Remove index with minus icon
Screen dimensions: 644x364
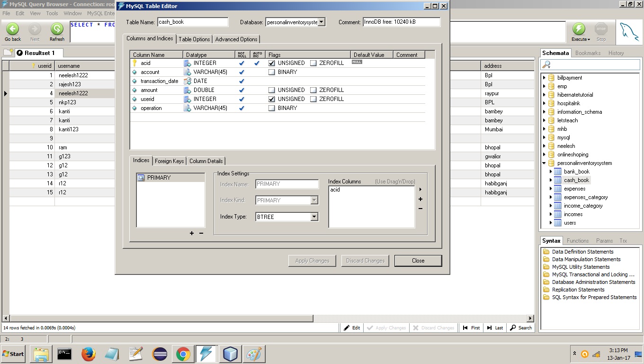pos(201,233)
